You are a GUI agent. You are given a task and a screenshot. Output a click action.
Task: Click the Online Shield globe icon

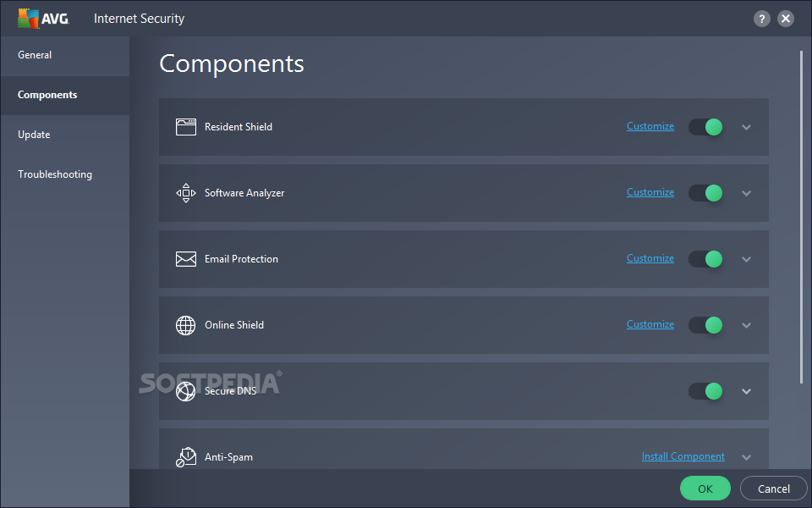click(186, 325)
